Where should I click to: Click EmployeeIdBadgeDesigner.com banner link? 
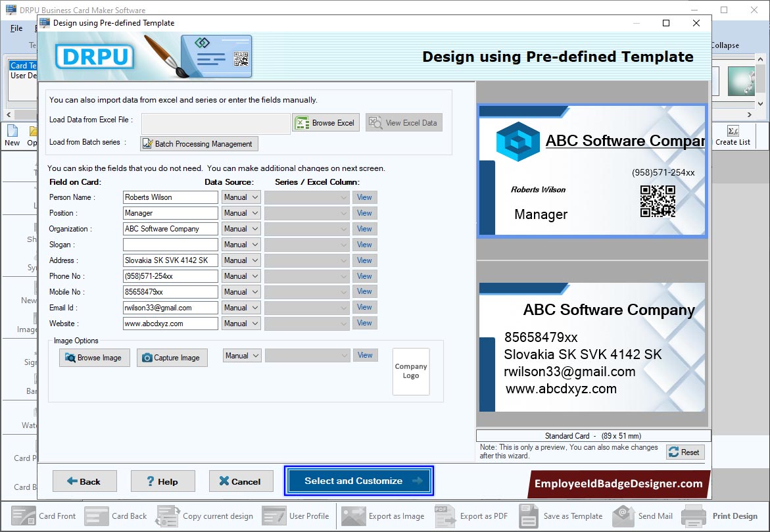coord(618,484)
